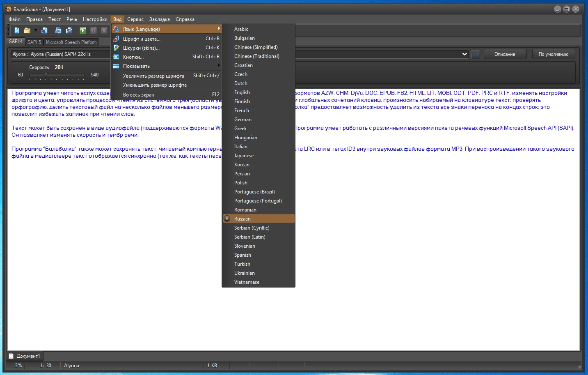Viewport: 588px width, 375px height.
Task: Choose Polish from the language list
Action: 241,183
